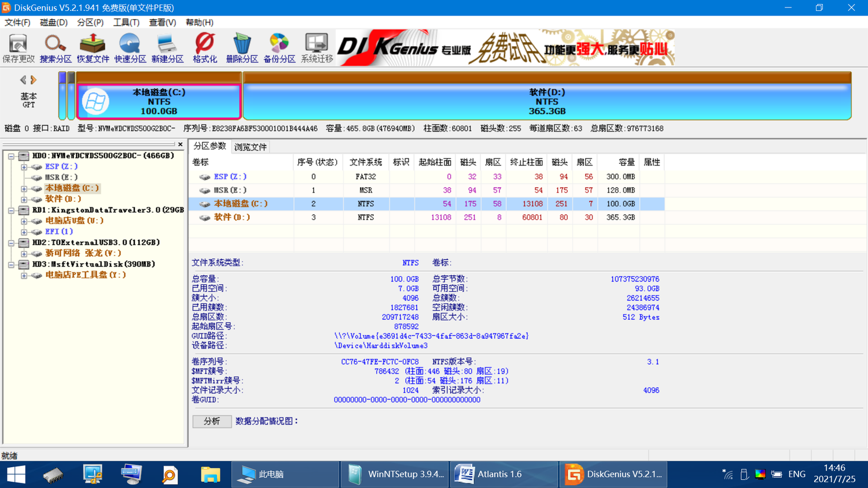Select HD2:TOExternalUSB3.0 disk in tree
This screenshot has height=488, width=868.
click(x=96, y=242)
